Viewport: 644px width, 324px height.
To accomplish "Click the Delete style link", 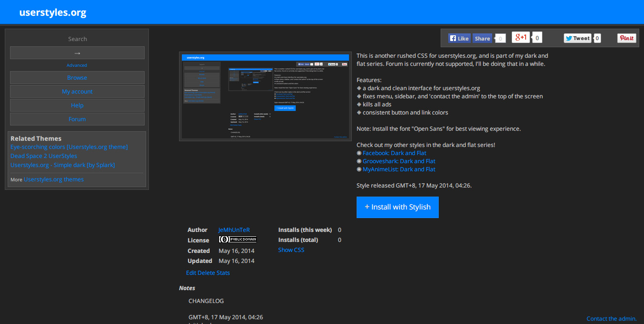I will 206,273.
